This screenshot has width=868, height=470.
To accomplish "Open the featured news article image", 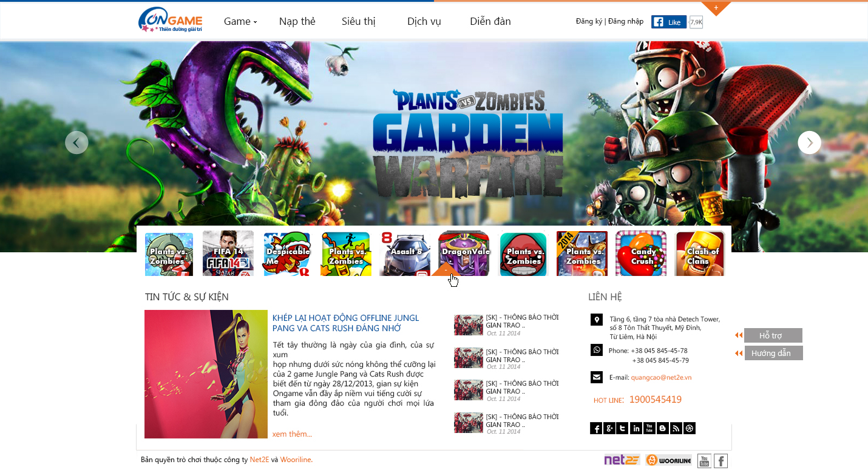I will point(206,374).
